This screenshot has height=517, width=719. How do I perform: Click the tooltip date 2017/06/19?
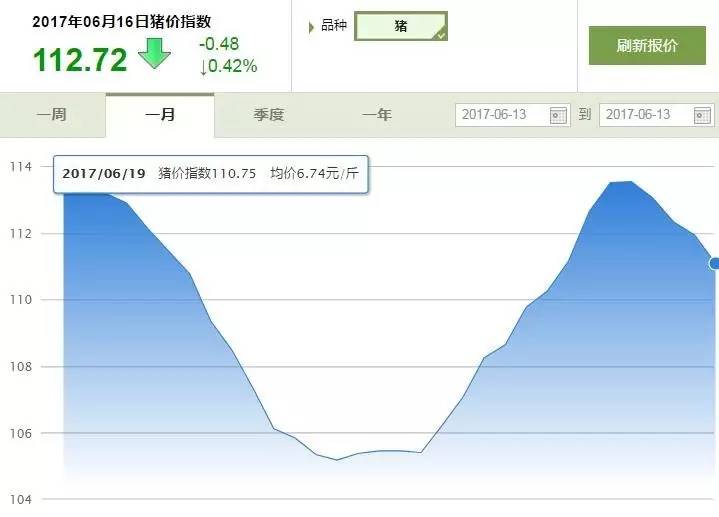pyautogui.click(x=104, y=173)
